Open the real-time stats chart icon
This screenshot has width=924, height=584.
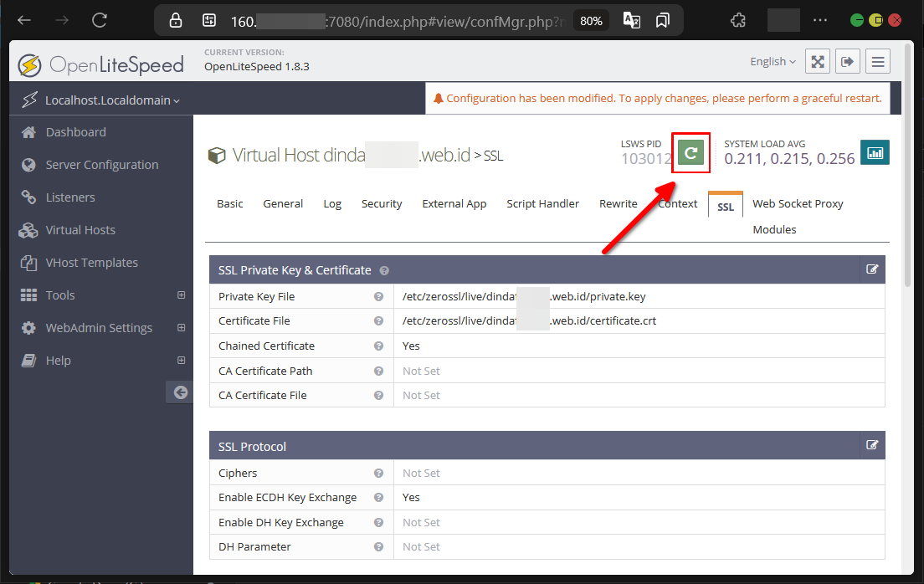point(875,153)
